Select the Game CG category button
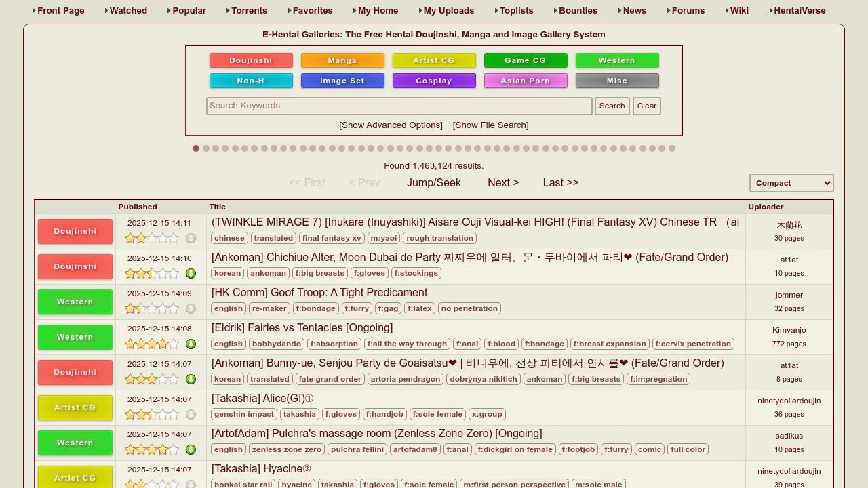The height and width of the screenshot is (488, 868). tap(526, 60)
